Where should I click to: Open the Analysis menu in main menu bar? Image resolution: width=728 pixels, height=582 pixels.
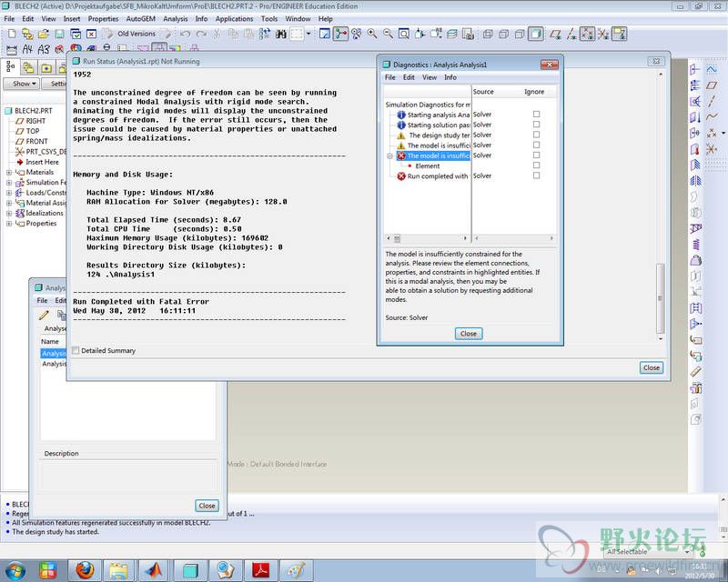[175, 18]
